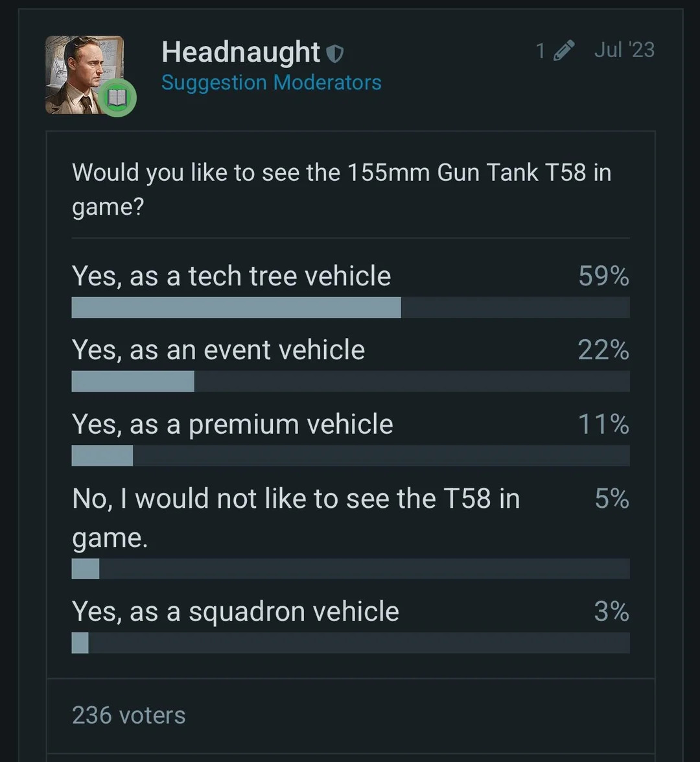The height and width of the screenshot is (762, 700).
Task: Click the Jul '23 post date
Action: (624, 50)
